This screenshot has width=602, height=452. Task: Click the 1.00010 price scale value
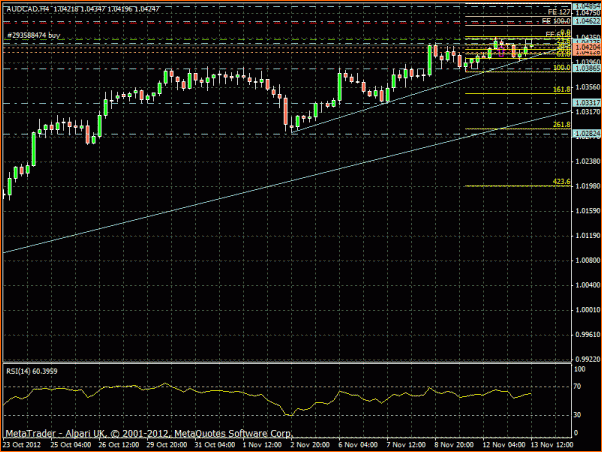588,310
